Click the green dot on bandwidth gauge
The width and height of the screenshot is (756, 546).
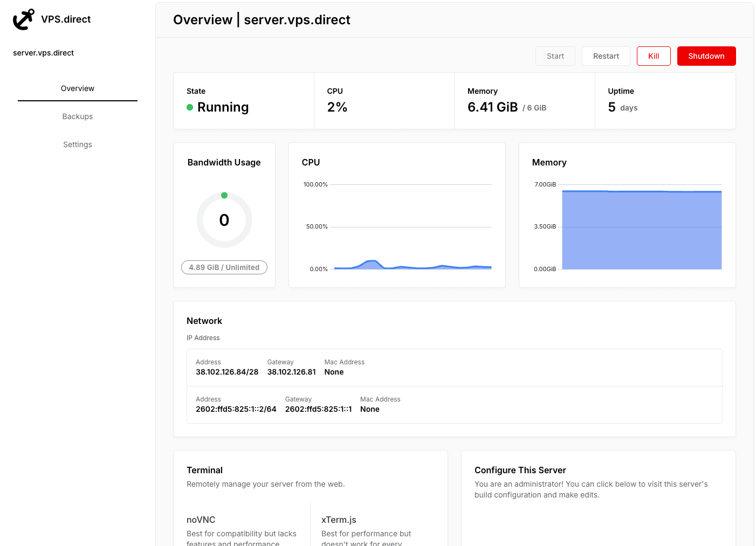coord(224,195)
